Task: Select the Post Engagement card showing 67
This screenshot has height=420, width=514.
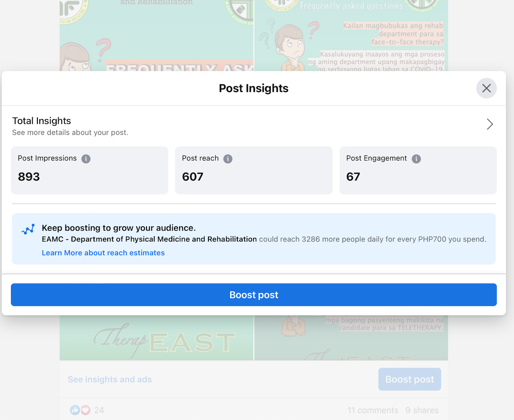Action: (x=418, y=170)
